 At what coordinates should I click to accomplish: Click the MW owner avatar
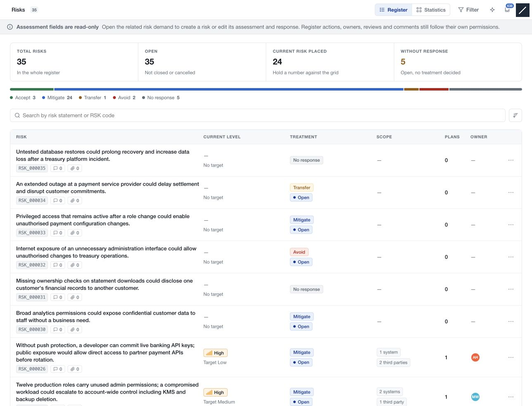[x=475, y=397]
